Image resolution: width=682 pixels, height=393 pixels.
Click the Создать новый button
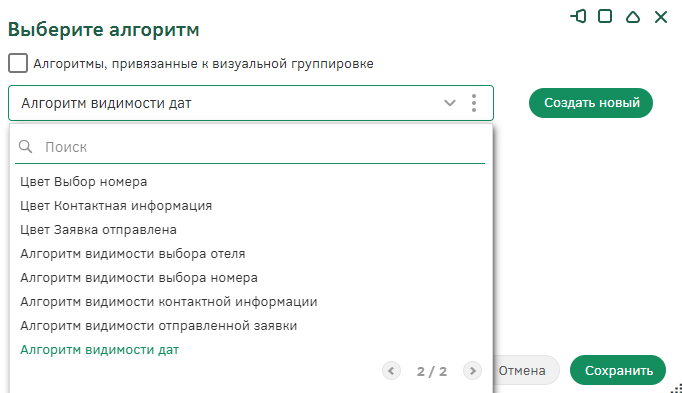pyautogui.click(x=591, y=103)
